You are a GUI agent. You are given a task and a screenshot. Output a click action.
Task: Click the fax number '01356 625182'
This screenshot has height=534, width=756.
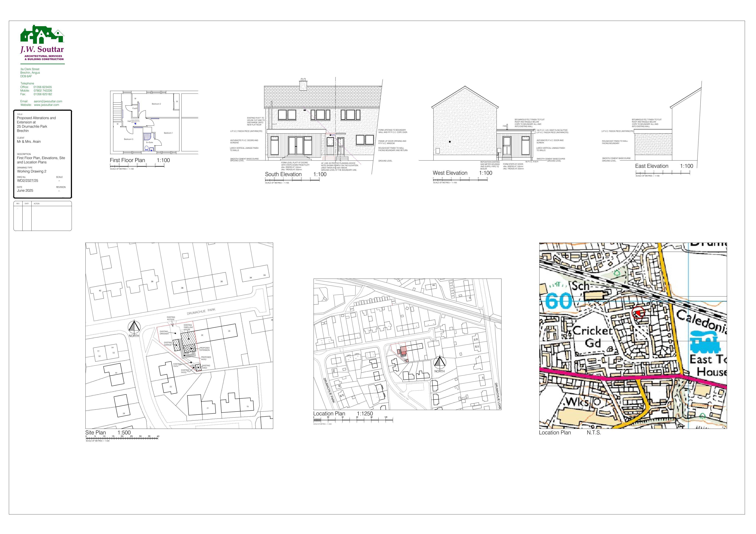tap(42, 94)
